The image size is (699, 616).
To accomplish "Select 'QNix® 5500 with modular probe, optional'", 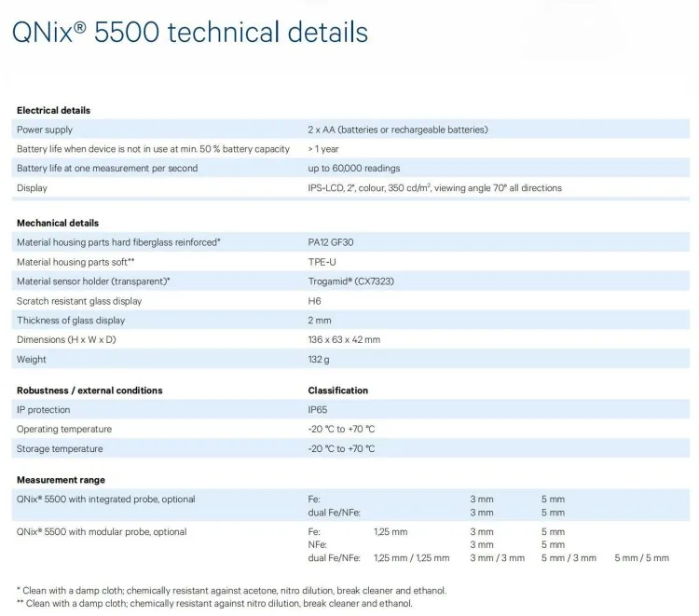I will (x=102, y=532).
